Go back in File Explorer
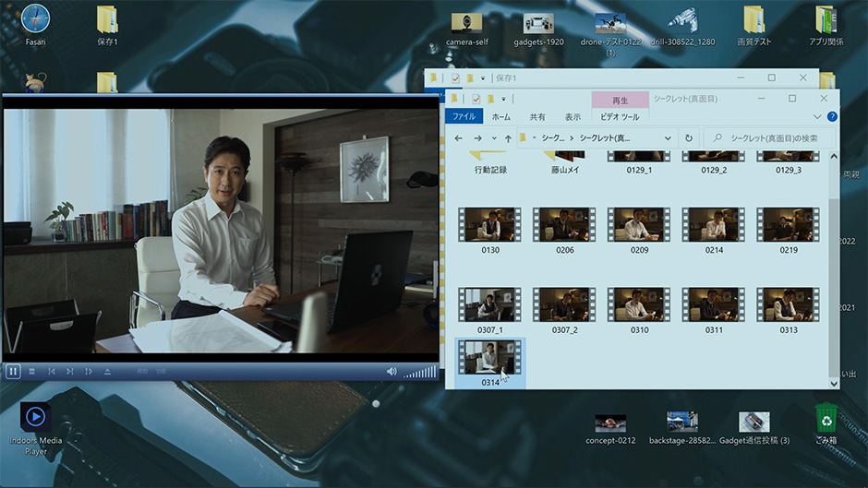Viewport: 868px width, 488px height. point(459,138)
